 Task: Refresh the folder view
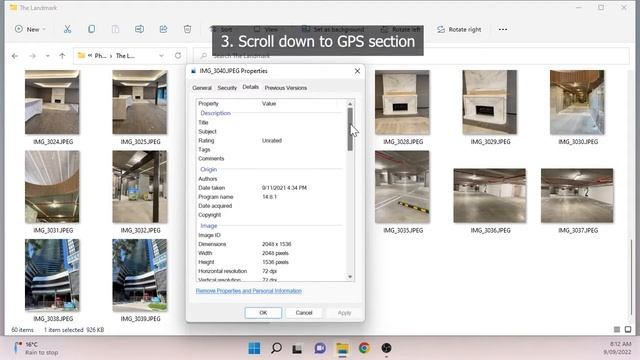pyautogui.click(x=178, y=56)
